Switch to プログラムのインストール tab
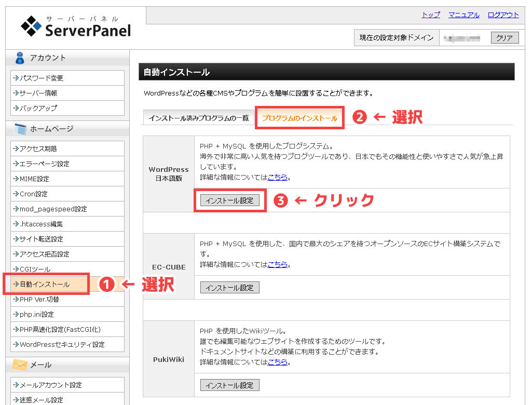Image resolution: width=532 pixels, height=405 pixels. point(299,118)
